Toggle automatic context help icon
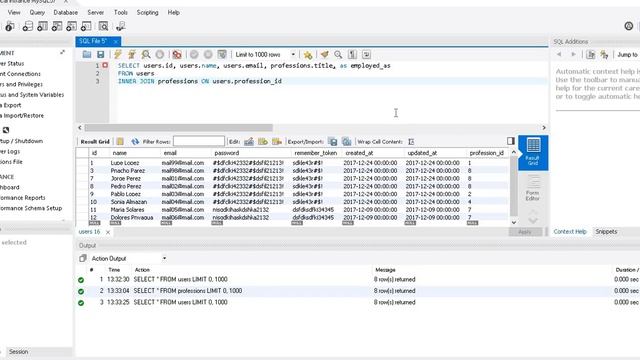The image size is (640, 360). pos(604,54)
